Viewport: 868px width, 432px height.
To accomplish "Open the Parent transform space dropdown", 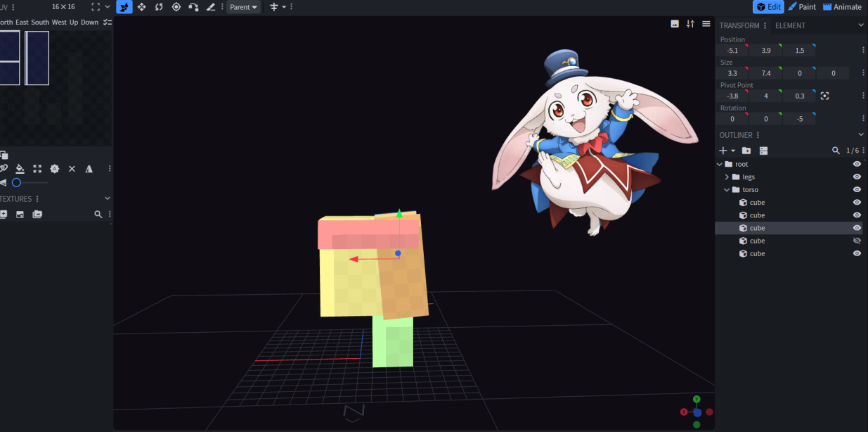I will point(243,7).
